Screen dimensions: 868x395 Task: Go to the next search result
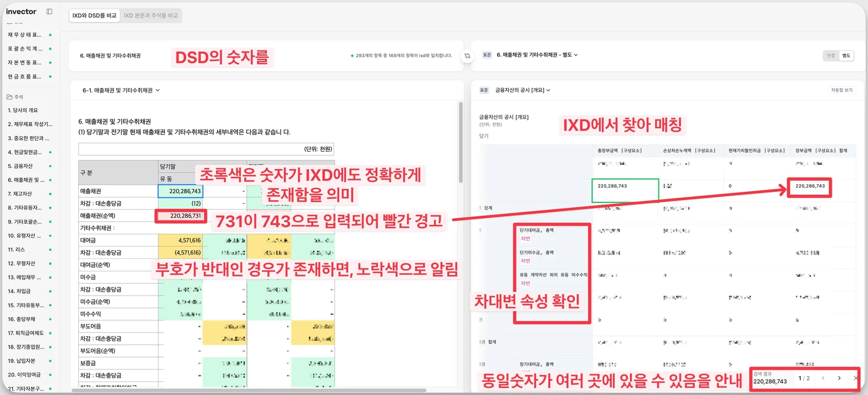click(x=839, y=378)
